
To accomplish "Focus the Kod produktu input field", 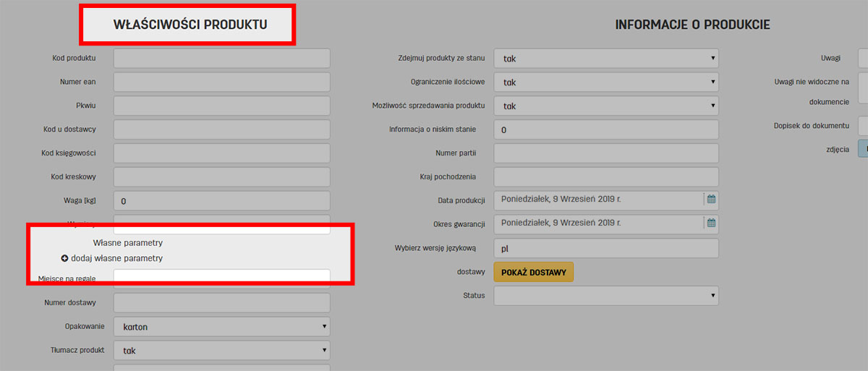I will [x=221, y=59].
